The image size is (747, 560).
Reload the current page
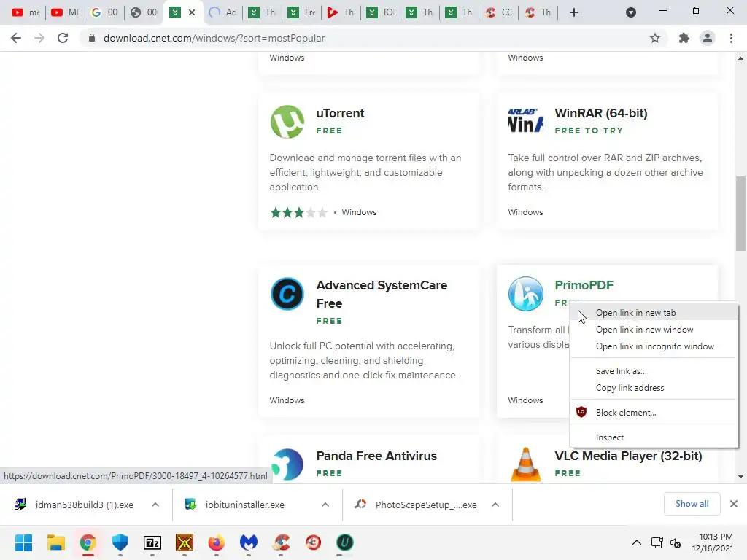pos(63,38)
